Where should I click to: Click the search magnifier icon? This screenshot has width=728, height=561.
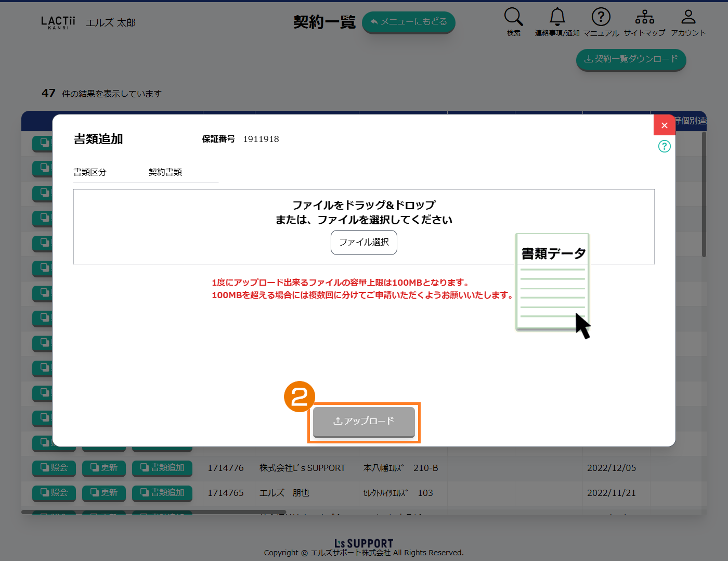click(513, 17)
